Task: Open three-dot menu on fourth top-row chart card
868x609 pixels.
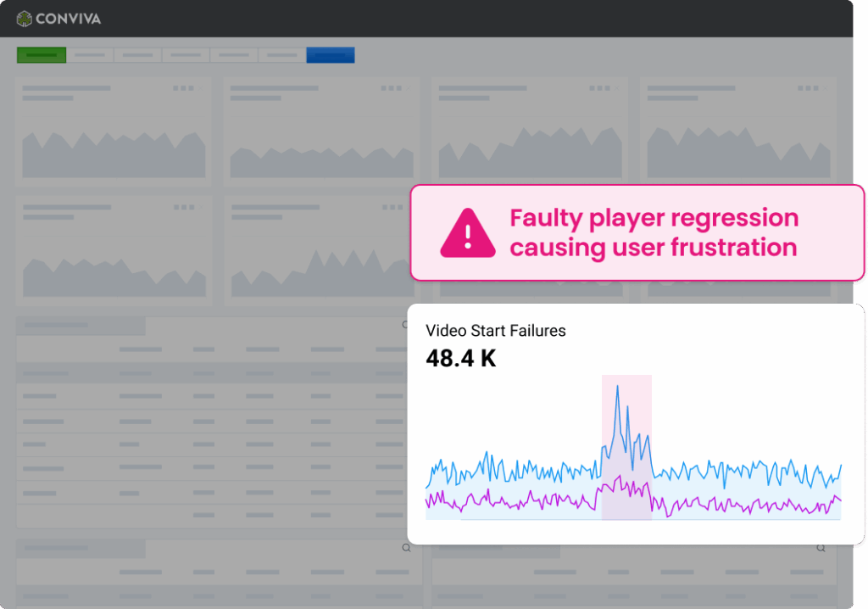Action: coord(806,88)
